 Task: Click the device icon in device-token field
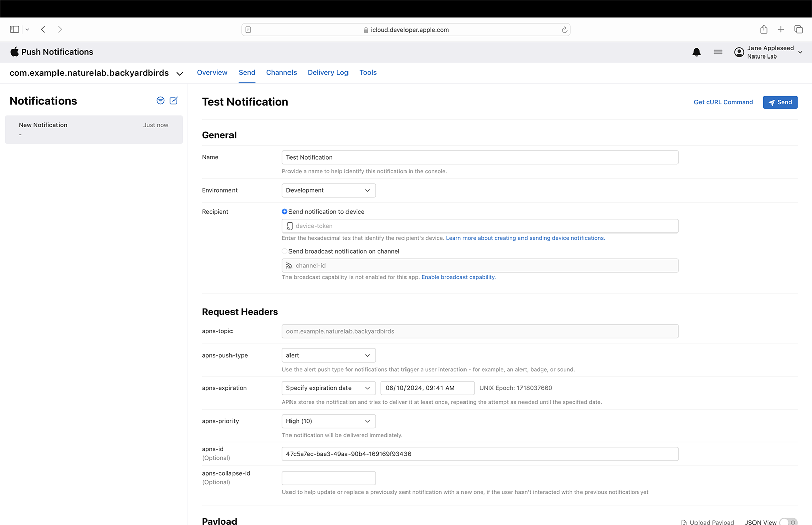[289, 226]
